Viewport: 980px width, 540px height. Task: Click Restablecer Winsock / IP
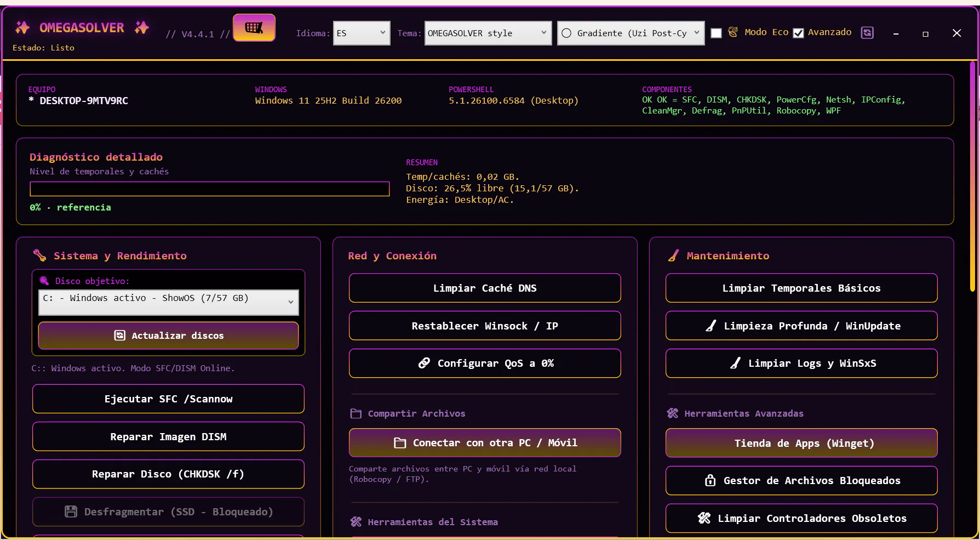coord(485,326)
